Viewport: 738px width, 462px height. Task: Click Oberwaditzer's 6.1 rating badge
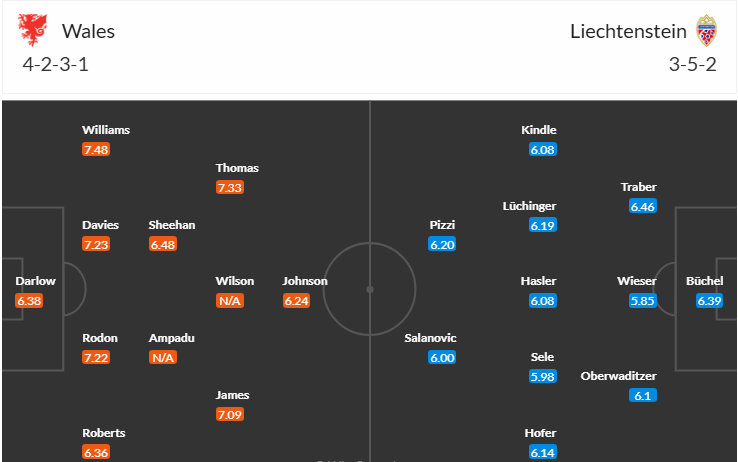tap(643, 396)
